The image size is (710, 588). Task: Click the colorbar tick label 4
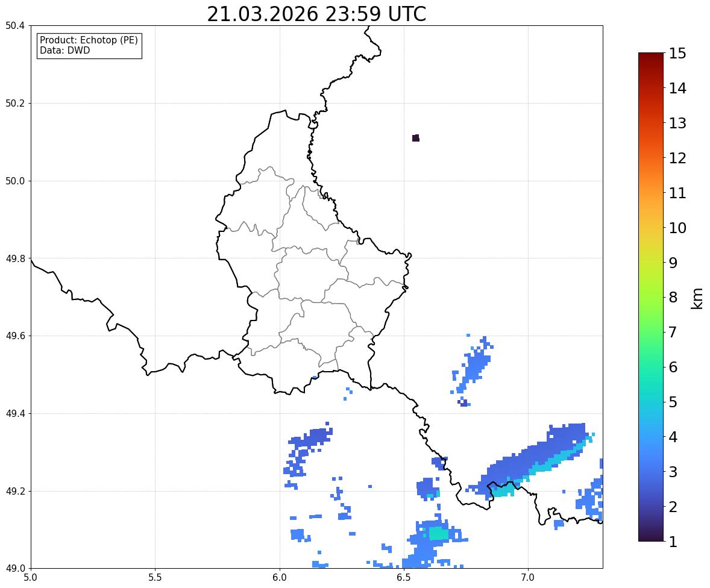click(673, 437)
